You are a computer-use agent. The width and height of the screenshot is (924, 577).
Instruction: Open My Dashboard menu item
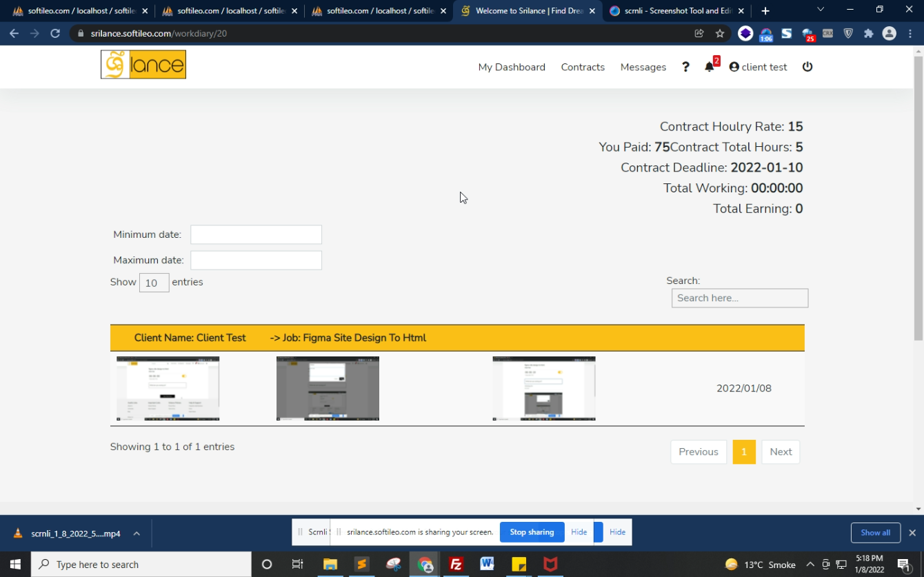(x=512, y=67)
